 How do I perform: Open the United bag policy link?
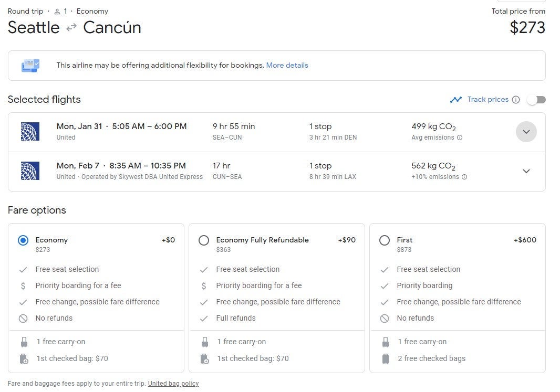(x=173, y=384)
